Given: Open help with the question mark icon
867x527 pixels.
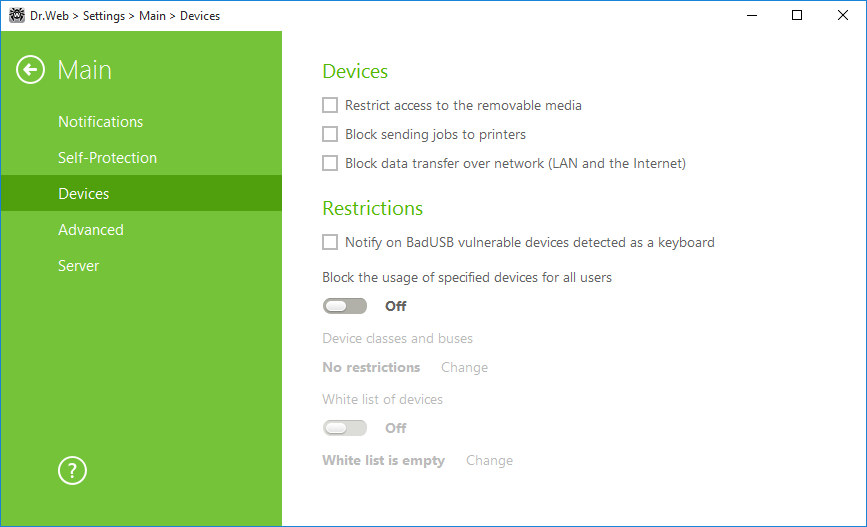Looking at the screenshot, I should 72,471.
